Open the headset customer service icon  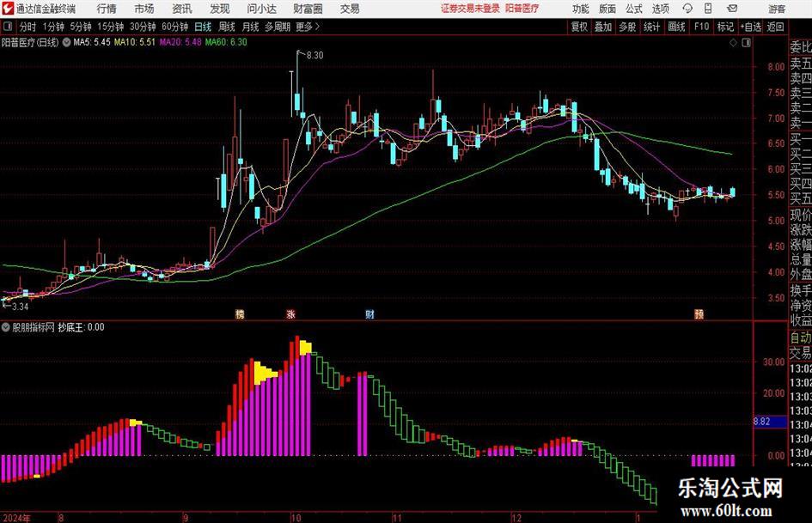(687, 9)
